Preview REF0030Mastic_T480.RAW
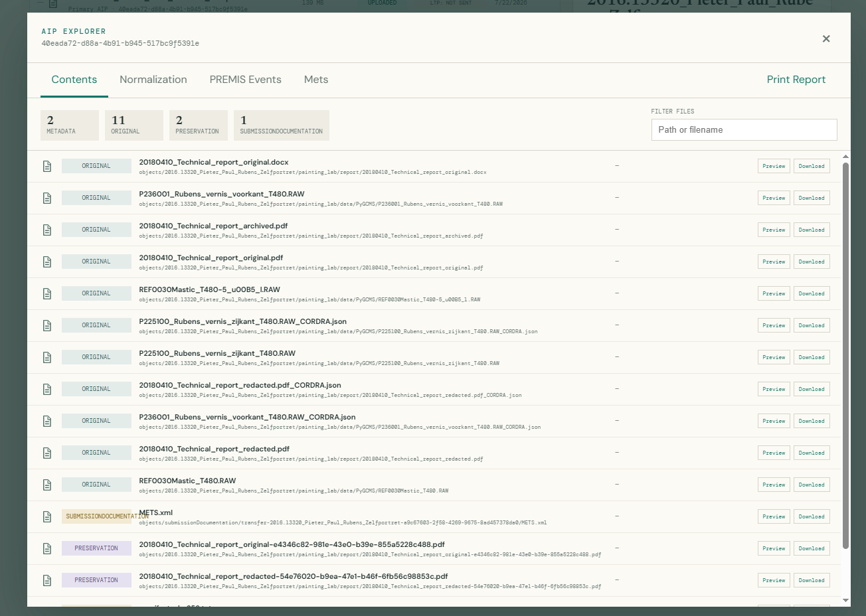Viewport: 866px width, 616px height. click(774, 485)
